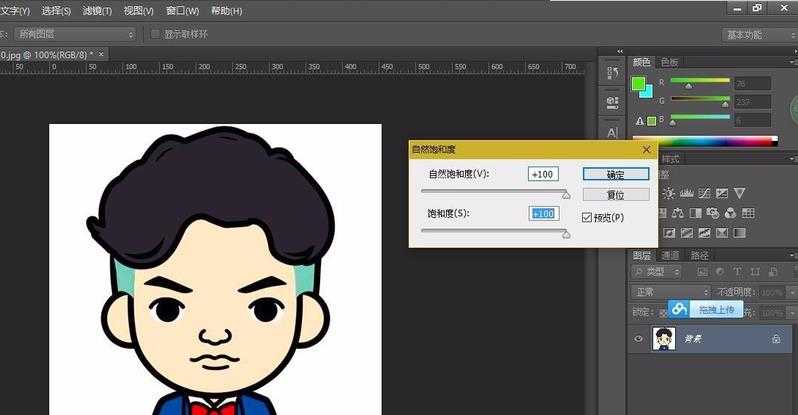Click the 复位 reset button

615,195
